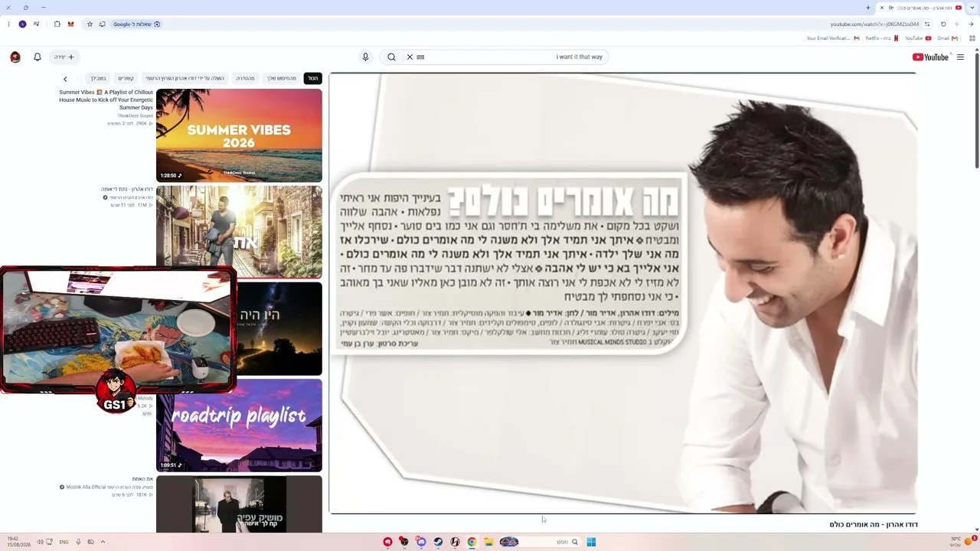The image size is (980, 551).
Task: Open Steam from the taskbar
Action: [438, 542]
